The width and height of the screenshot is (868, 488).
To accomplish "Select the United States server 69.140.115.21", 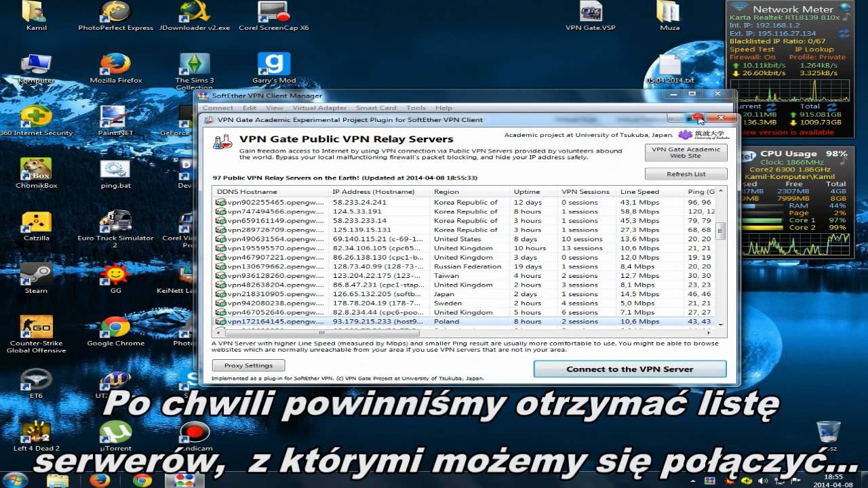I will pyautogui.click(x=465, y=239).
